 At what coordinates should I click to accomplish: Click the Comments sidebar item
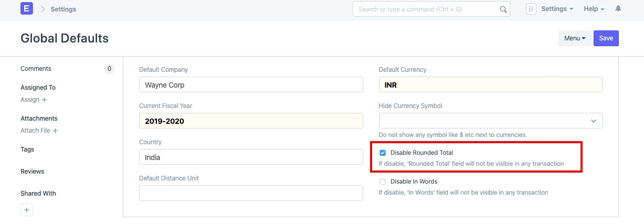36,69
